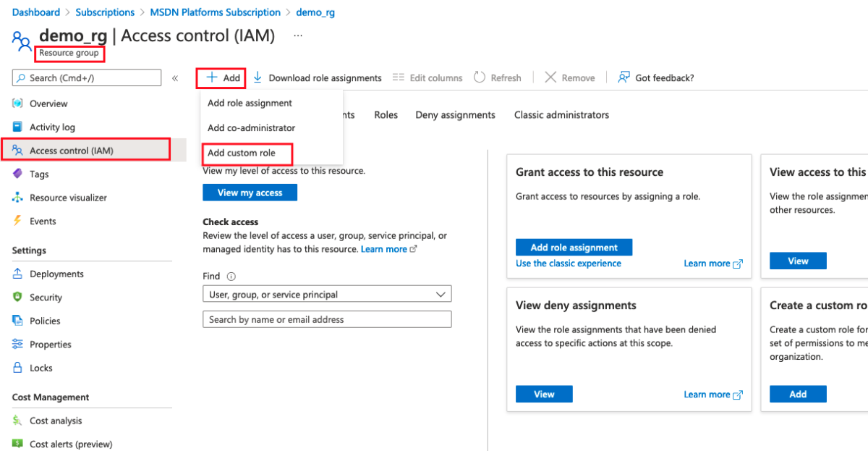Screen dimensions: 868x451
Task: Refresh the role assignments view
Action: point(498,77)
